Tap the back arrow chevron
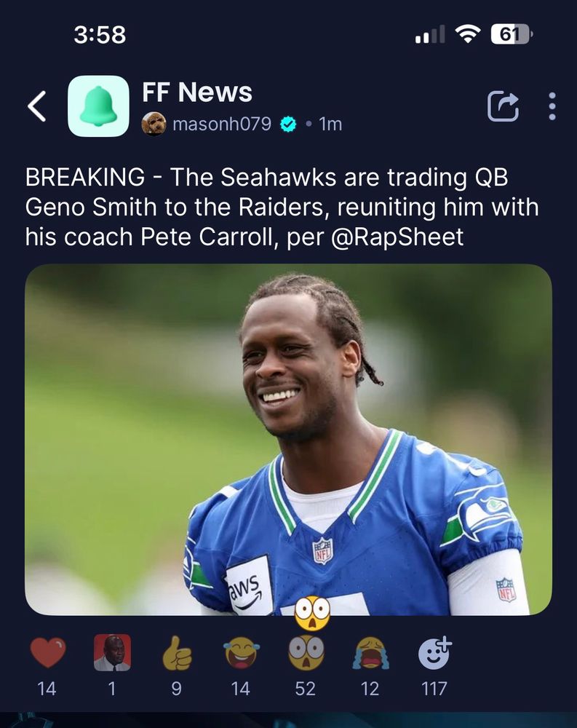The image size is (577, 728). click(x=36, y=106)
